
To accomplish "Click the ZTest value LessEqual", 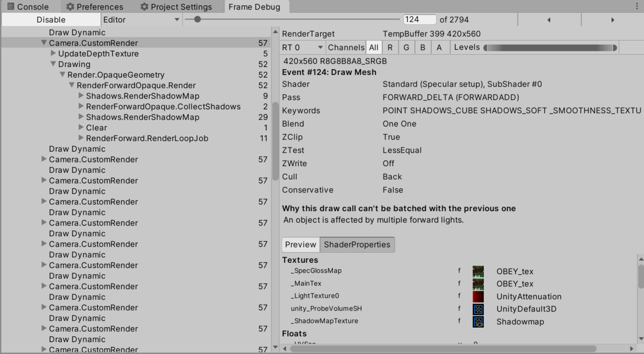I will coord(402,150).
